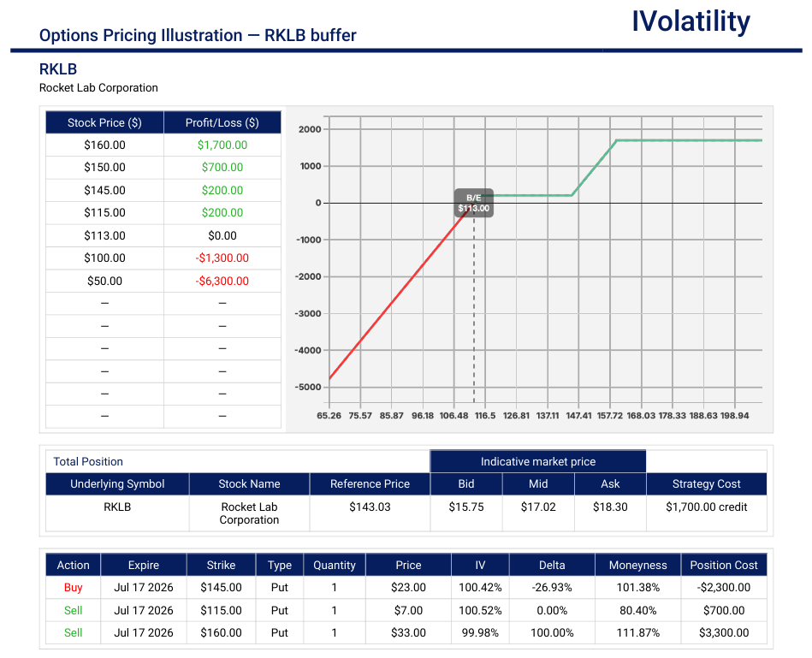812x658 pixels.
Task: Click the Buy action in the $145.00 row
Action: point(73,588)
